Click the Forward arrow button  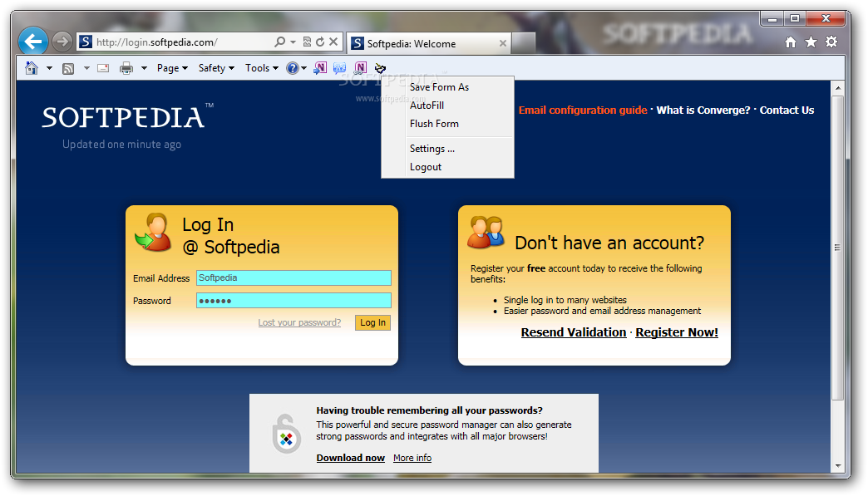click(x=62, y=42)
